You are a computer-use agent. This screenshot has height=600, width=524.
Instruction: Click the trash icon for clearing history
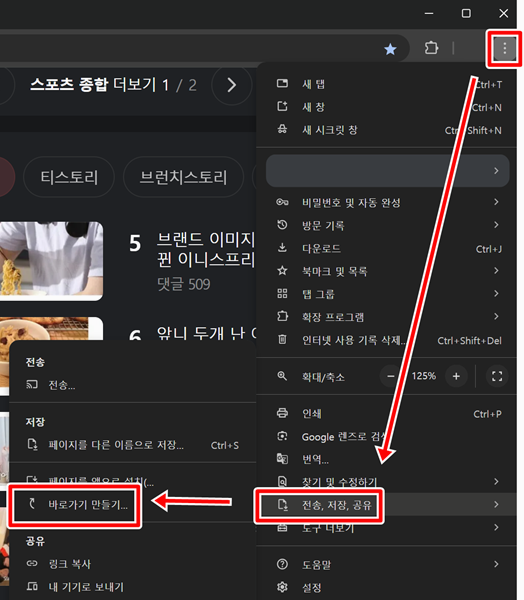(x=282, y=339)
